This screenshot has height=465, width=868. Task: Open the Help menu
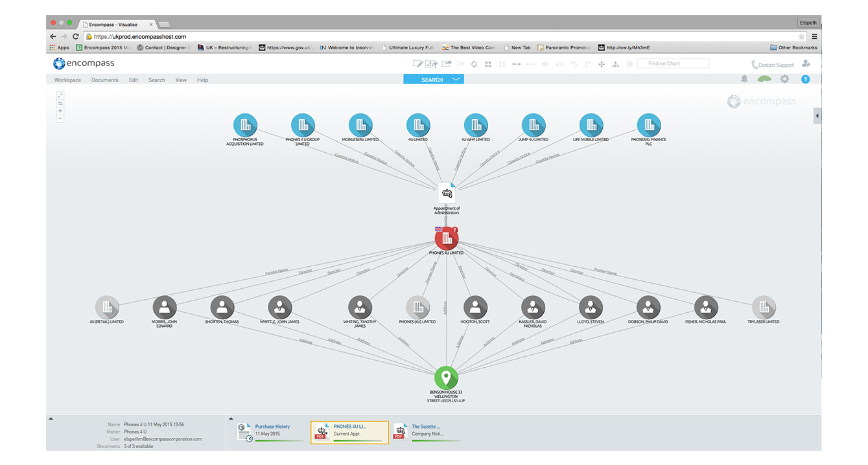(202, 80)
